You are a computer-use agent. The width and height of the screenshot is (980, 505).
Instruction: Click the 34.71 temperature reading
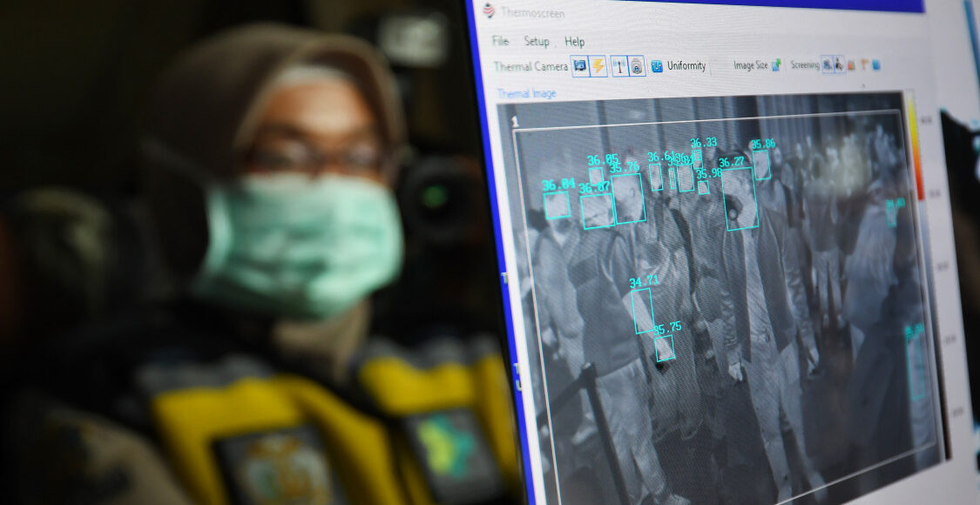[x=644, y=281]
